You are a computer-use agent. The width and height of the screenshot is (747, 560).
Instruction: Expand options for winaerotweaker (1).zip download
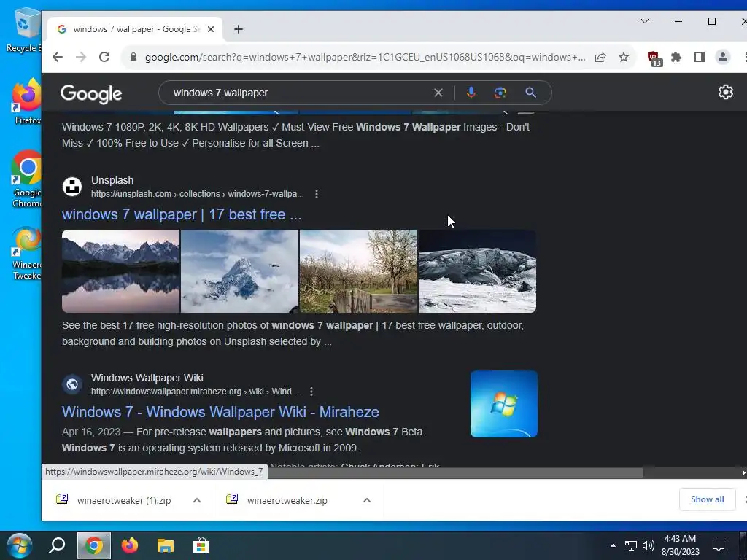point(197,500)
